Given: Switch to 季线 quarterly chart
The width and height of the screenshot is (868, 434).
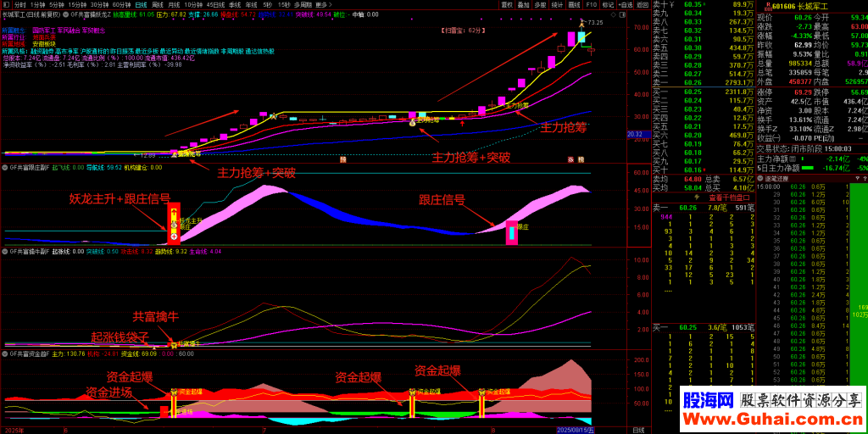Looking at the screenshot, I should [235, 4].
